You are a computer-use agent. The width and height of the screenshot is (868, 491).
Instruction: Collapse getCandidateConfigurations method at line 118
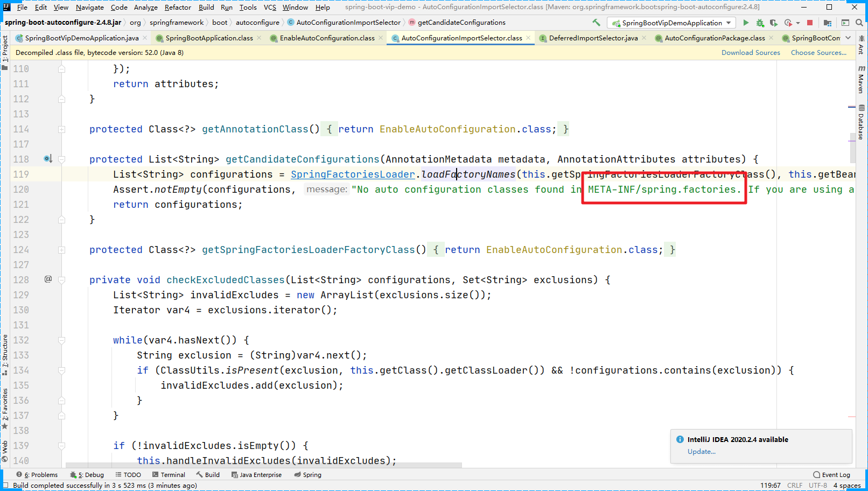coord(61,159)
